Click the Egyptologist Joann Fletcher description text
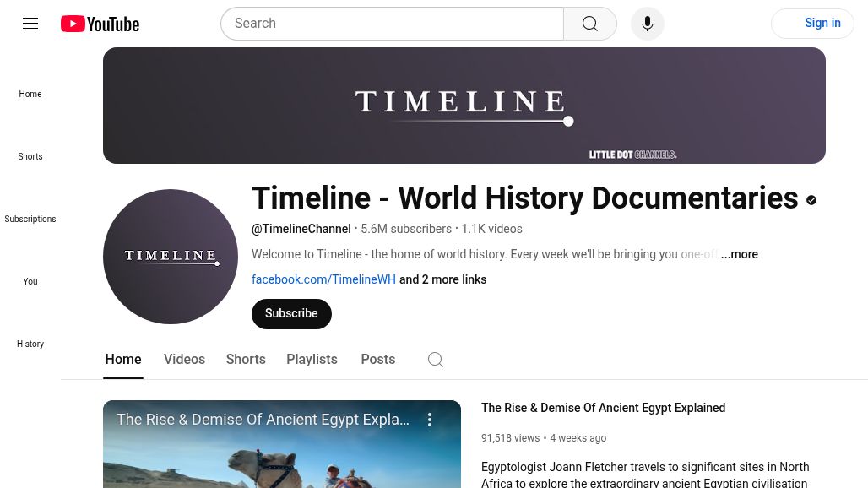The image size is (868, 488). tap(645, 474)
